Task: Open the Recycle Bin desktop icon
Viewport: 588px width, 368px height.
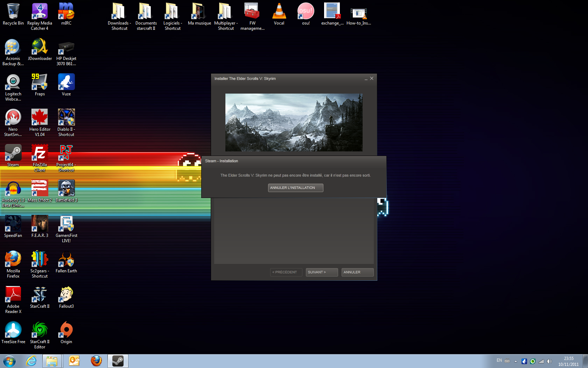Action: click(x=13, y=15)
